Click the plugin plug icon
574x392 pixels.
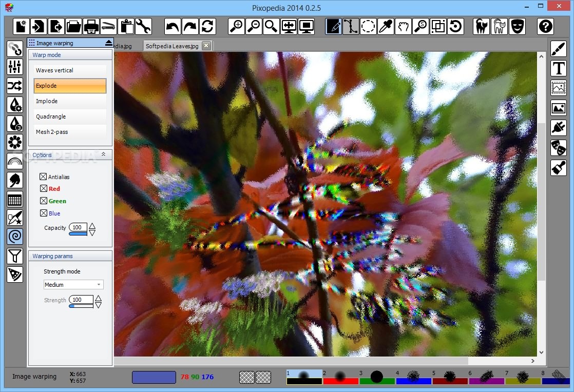coord(559,128)
